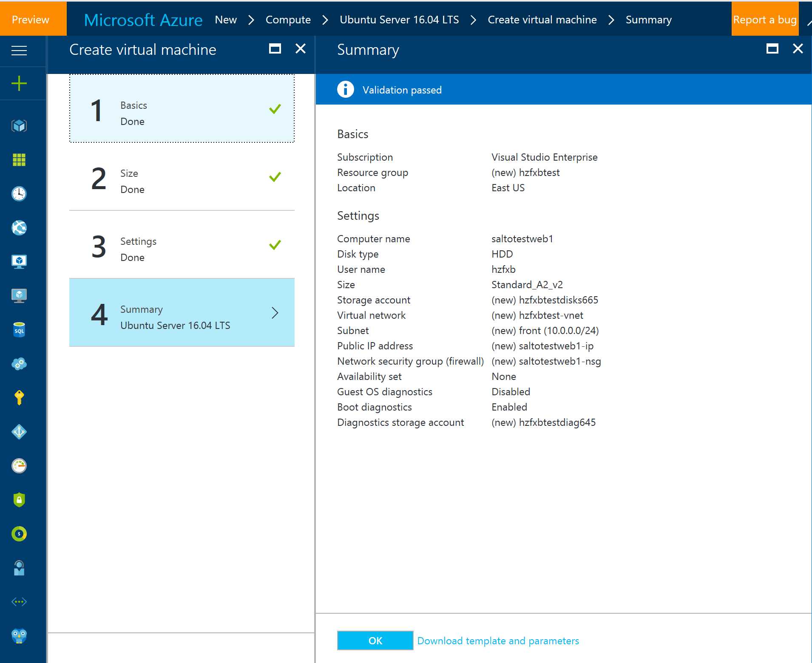Viewport: 812px width, 663px height.
Task: Open Virtual machines (classic) gray monitor icon
Action: coord(19,296)
